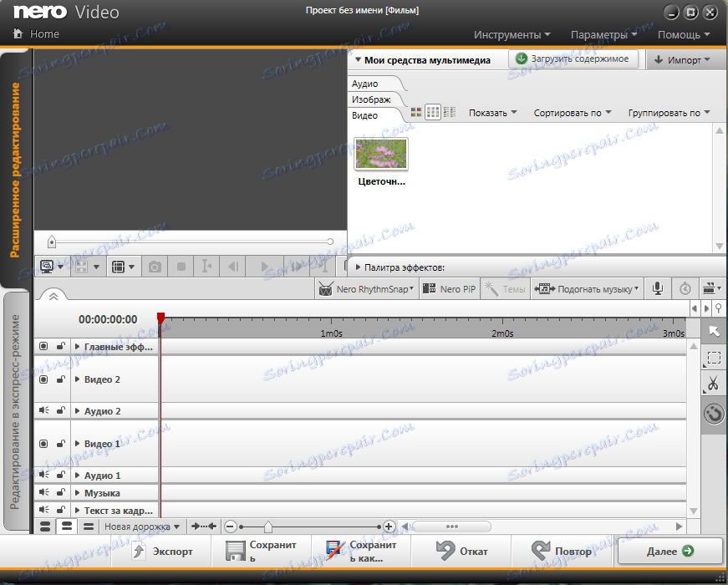This screenshot has height=585, width=728.
Task: Select the Цветочн... video thumbnail
Action: 381,154
